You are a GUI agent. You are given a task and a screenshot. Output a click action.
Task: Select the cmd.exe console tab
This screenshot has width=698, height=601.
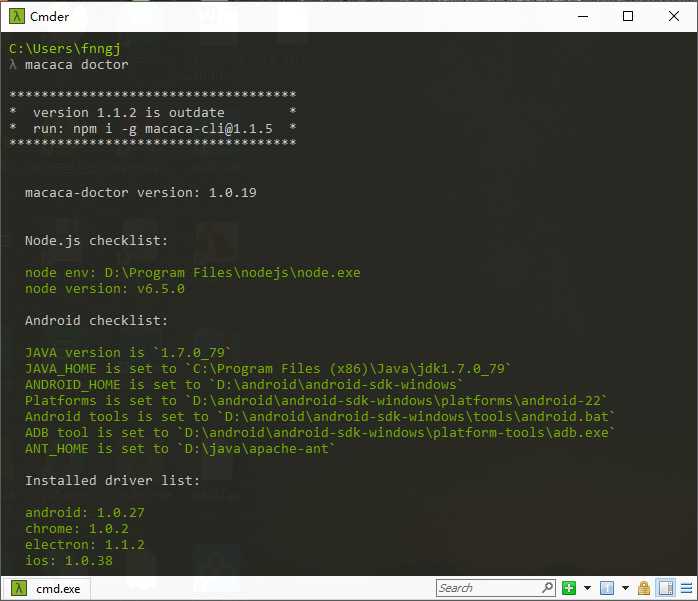46,589
